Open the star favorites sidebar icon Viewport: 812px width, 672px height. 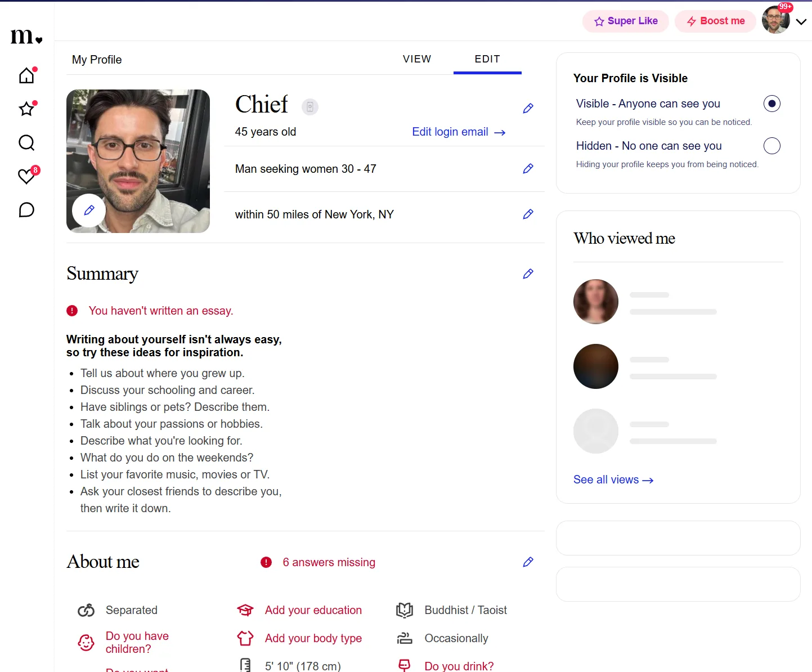click(26, 109)
